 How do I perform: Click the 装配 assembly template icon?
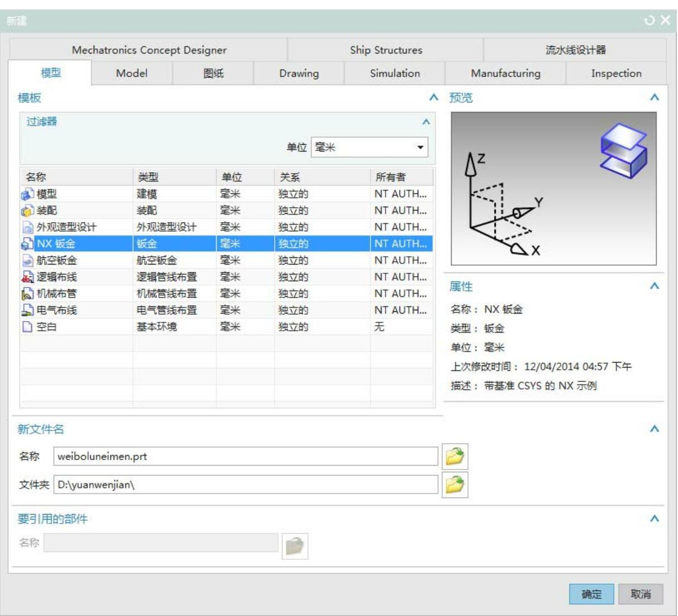pyautogui.click(x=27, y=211)
